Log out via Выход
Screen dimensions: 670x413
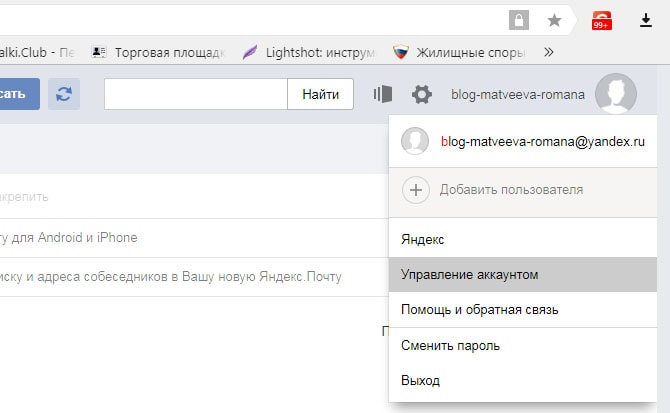[523, 380]
